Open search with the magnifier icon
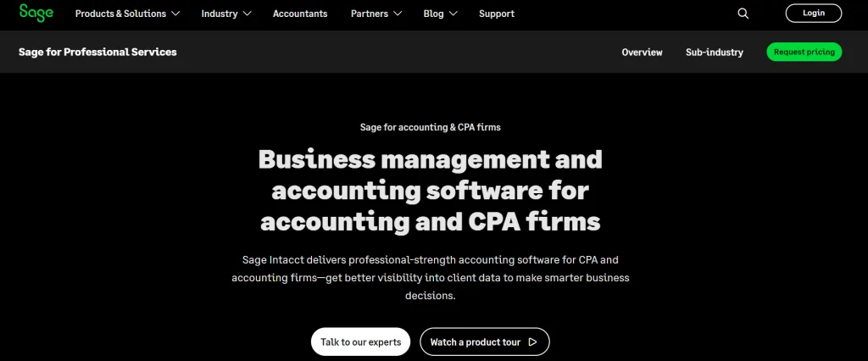Viewport: 868px width, 361px height. [743, 14]
